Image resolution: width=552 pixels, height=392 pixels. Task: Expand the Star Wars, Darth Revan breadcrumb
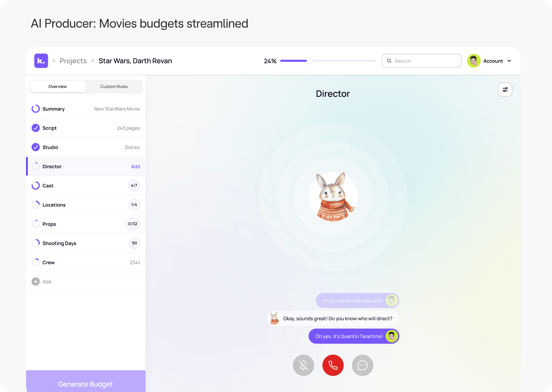tap(135, 61)
